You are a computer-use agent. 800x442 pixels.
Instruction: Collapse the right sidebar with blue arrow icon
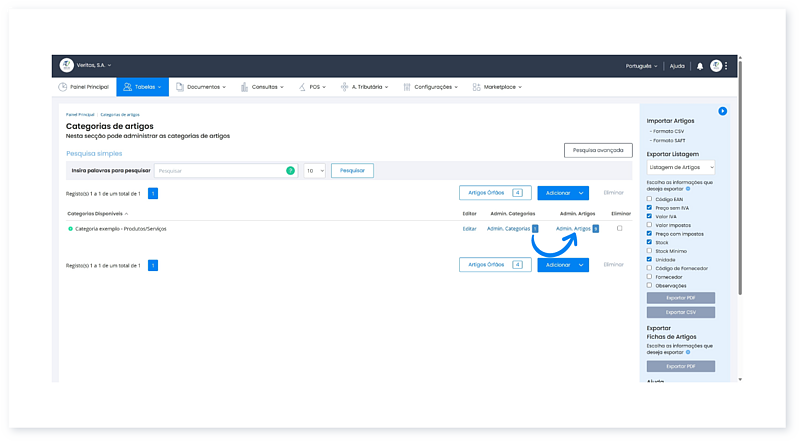(722, 111)
